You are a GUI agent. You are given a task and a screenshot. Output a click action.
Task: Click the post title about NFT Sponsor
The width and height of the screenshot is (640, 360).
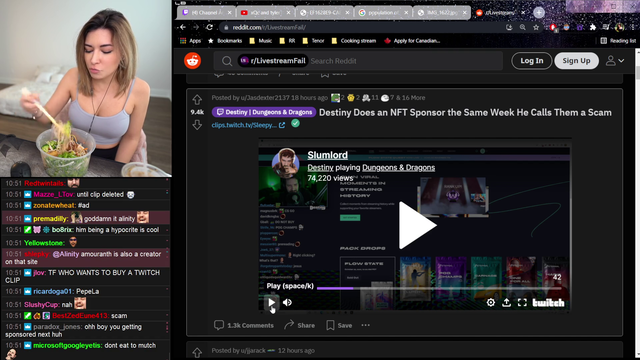pos(465,112)
